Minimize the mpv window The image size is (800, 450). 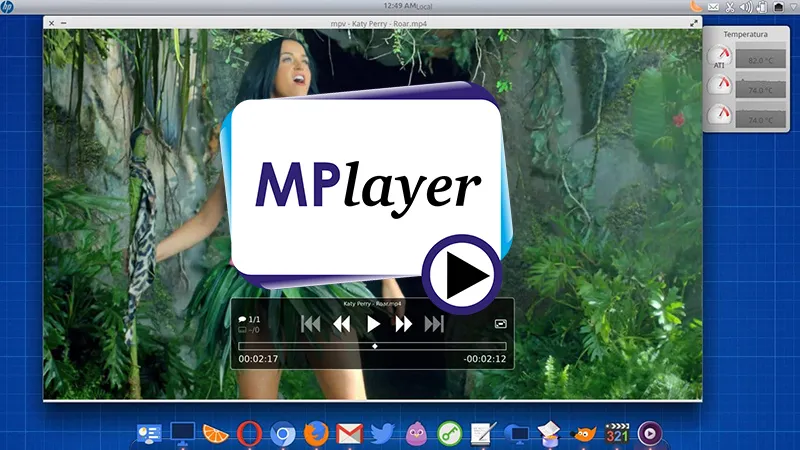coord(63,23)
